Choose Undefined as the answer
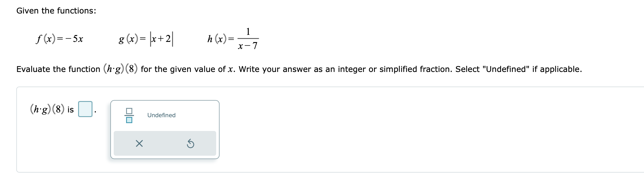 (x=161, y=115)
